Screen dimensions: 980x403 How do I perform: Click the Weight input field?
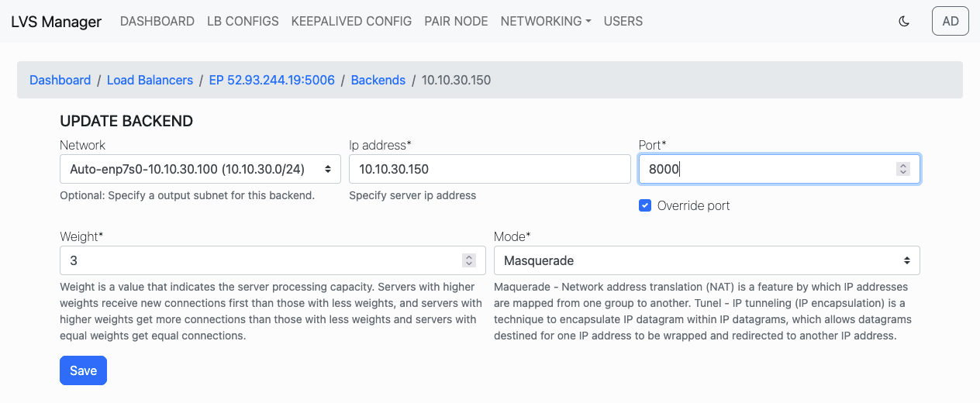coord(273,260)
